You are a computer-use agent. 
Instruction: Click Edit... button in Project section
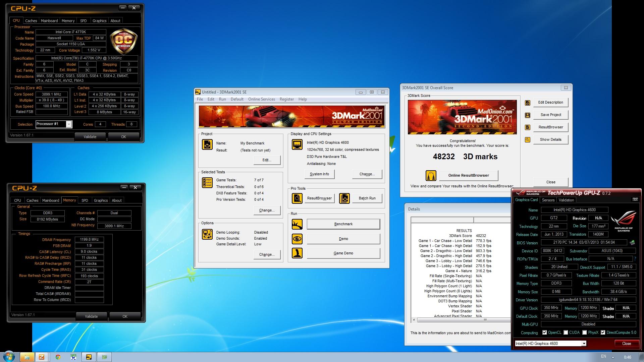coord(267,160)
